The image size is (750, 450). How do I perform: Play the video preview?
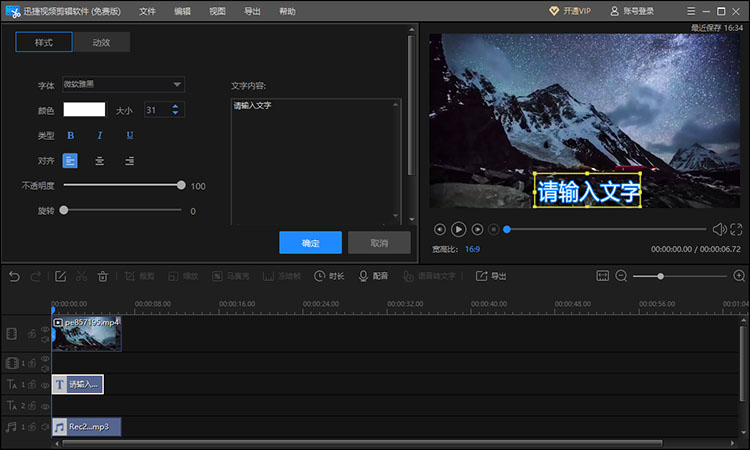pyautogui.click(x=458, y=230)
